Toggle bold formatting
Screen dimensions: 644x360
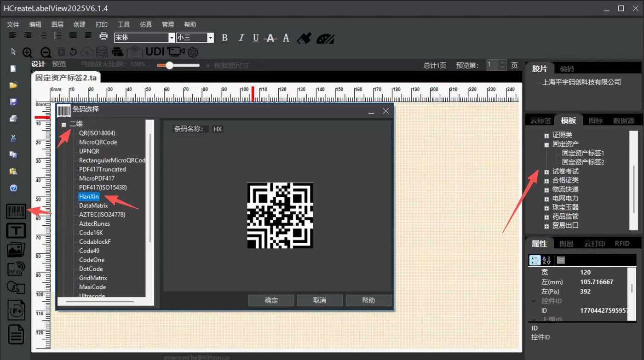click(225, 38)
